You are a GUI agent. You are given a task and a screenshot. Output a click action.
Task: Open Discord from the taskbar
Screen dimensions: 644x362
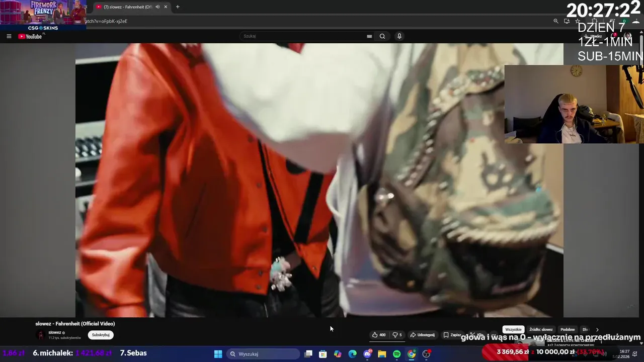[367, 354]
